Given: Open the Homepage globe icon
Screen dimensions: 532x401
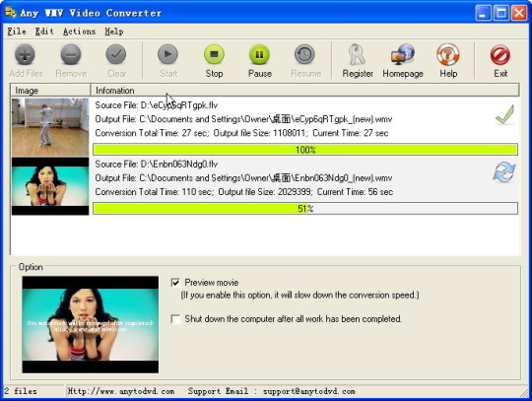Looking at the screenshot, I should 403,54.
